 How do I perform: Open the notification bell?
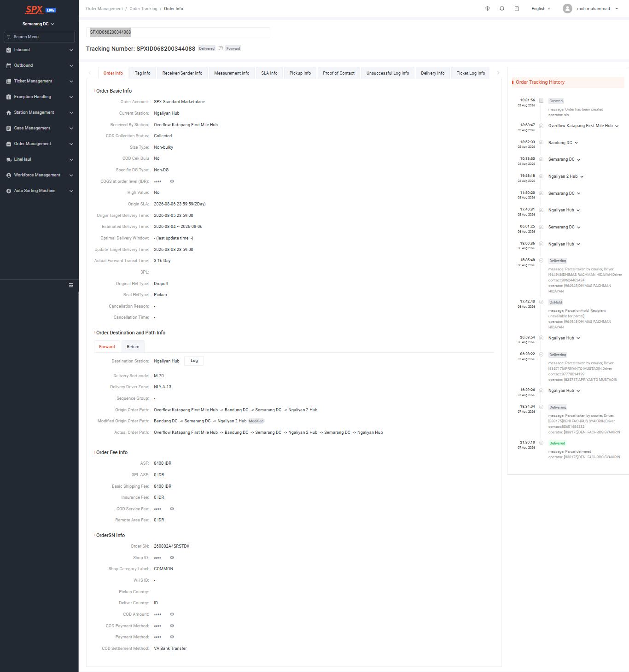tap(502, 9)
